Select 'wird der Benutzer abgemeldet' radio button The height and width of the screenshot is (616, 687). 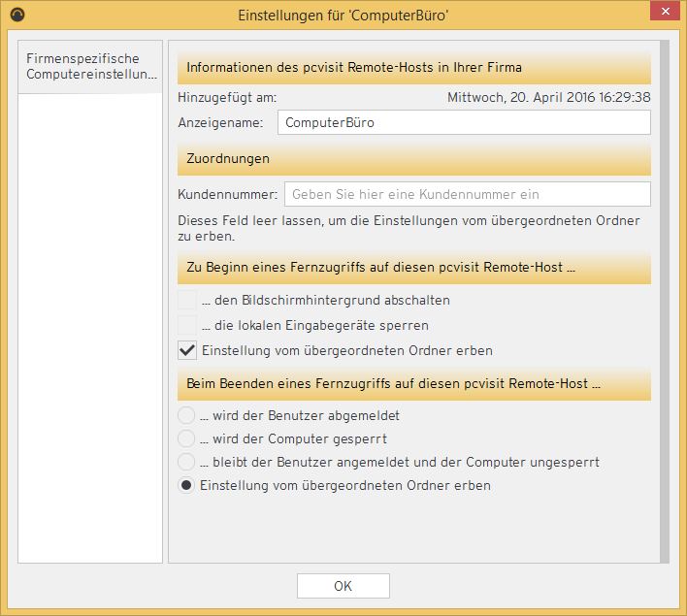coord(187,415)
